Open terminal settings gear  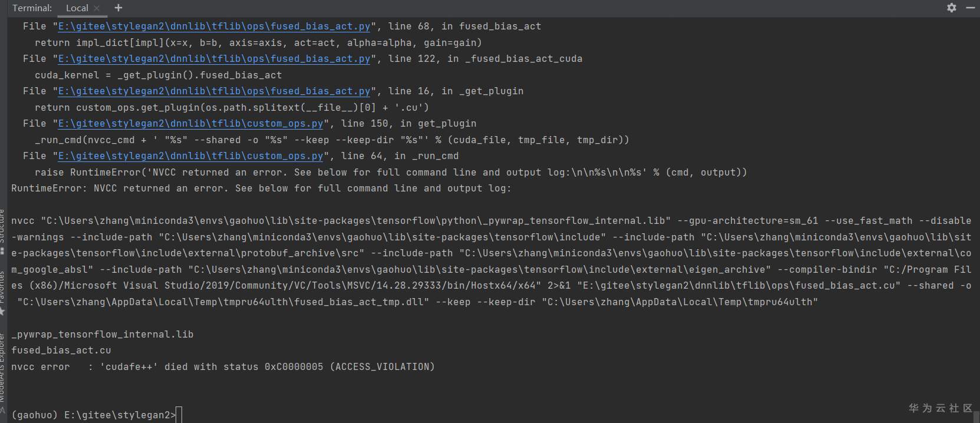click(952, 8)
